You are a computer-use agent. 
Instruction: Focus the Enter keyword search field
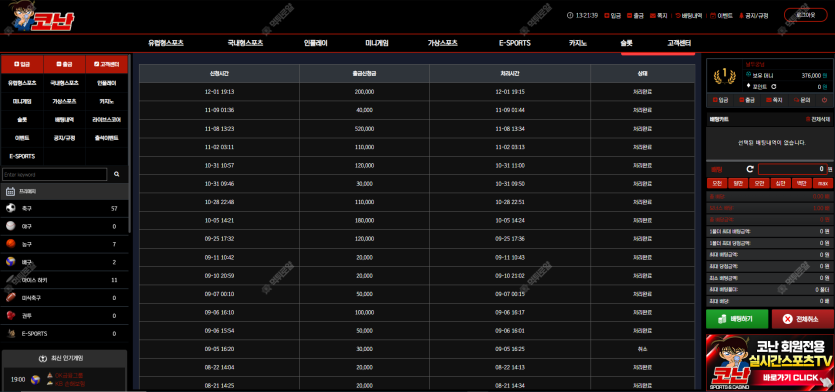point(55,175)
